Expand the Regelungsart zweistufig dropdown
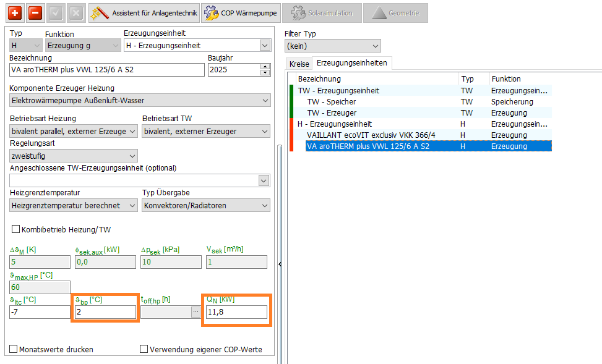This screenshot has width=602, height=364. [132, 156]
